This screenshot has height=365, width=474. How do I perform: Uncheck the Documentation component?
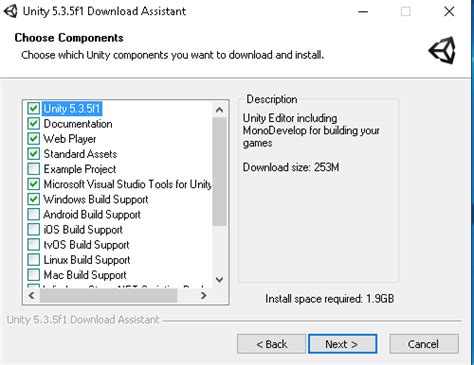[33, 124]
